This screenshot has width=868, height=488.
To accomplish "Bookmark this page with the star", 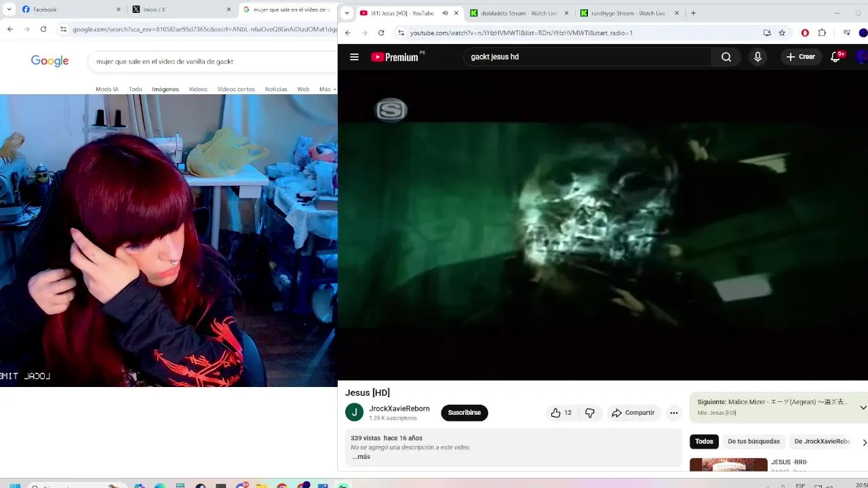I will pyautogui.click(x=782, y=33).
